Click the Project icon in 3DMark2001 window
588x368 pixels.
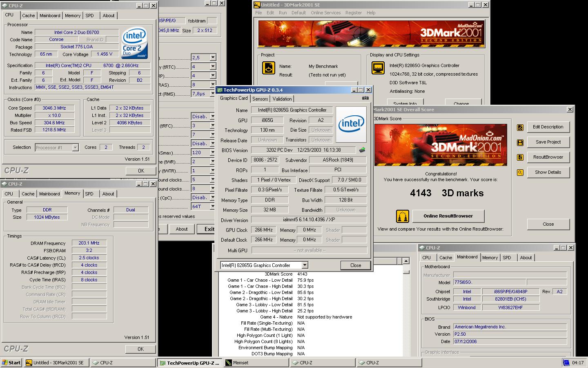269,68
